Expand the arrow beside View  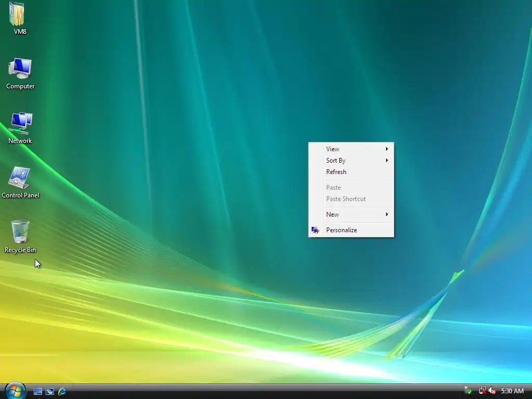click(387, 149)
